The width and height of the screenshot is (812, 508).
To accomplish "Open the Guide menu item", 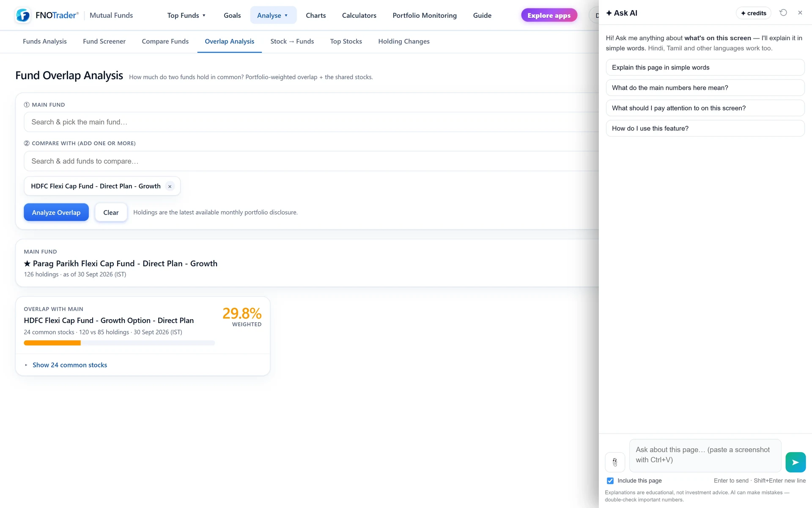I will pos(482,15).
